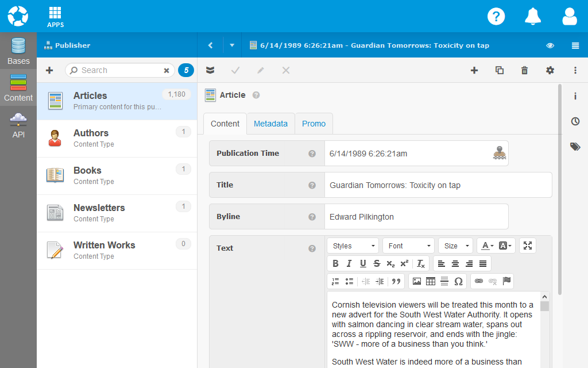
Task: Click the notifications bell icon
Action: coord(533,16)
